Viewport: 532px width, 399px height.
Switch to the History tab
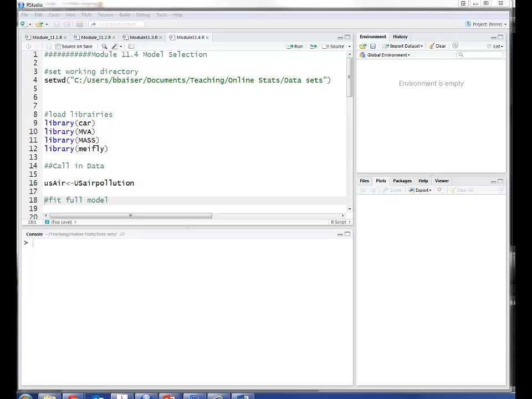(400, 37)
